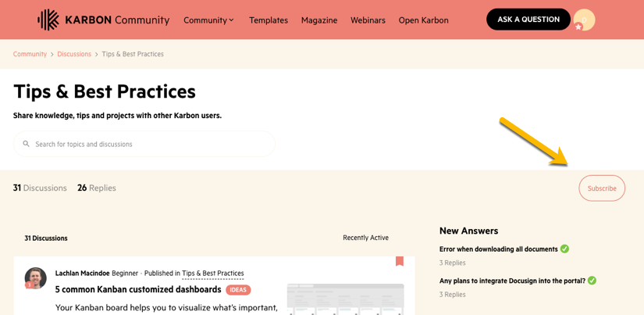Click the Kanban dashboard thumbnail image
Screen dimensions: 644x315
[x=345, y=299]
